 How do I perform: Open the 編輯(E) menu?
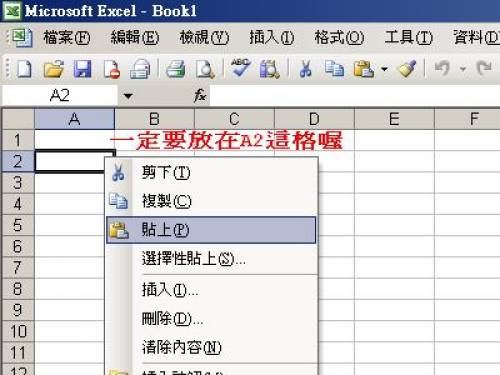pyautogui.click(x=135, y=37)
